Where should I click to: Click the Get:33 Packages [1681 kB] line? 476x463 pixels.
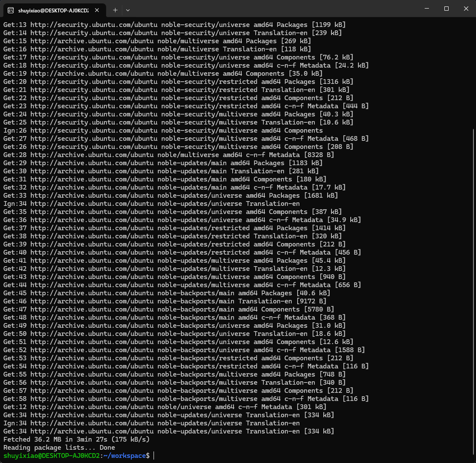[171, 196]
